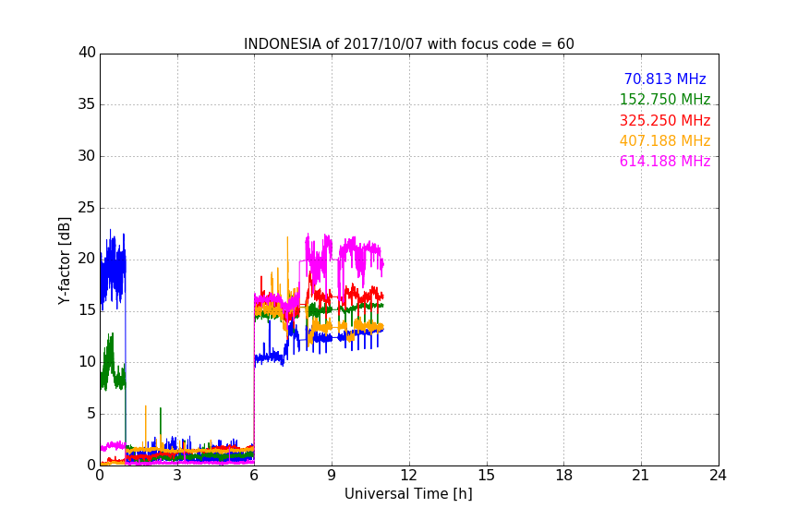Click the y-axis tick label 25
798x532 pixels.
pos(87,208)
